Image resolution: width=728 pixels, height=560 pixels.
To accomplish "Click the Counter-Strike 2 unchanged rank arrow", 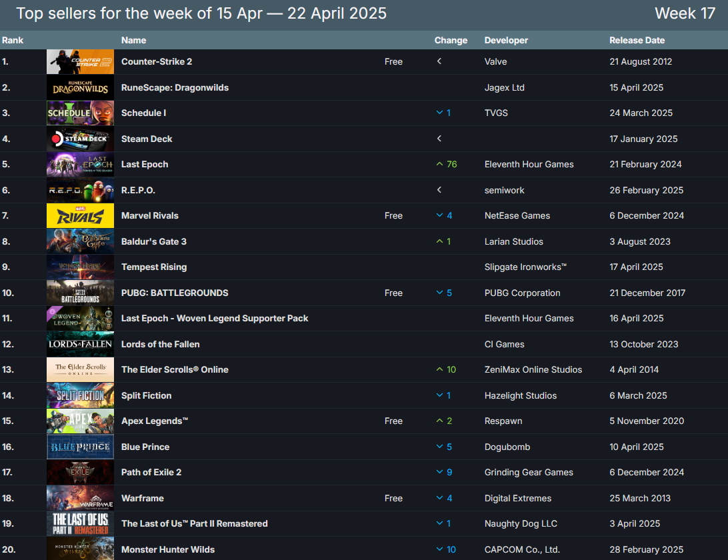I will coord(439,61).
